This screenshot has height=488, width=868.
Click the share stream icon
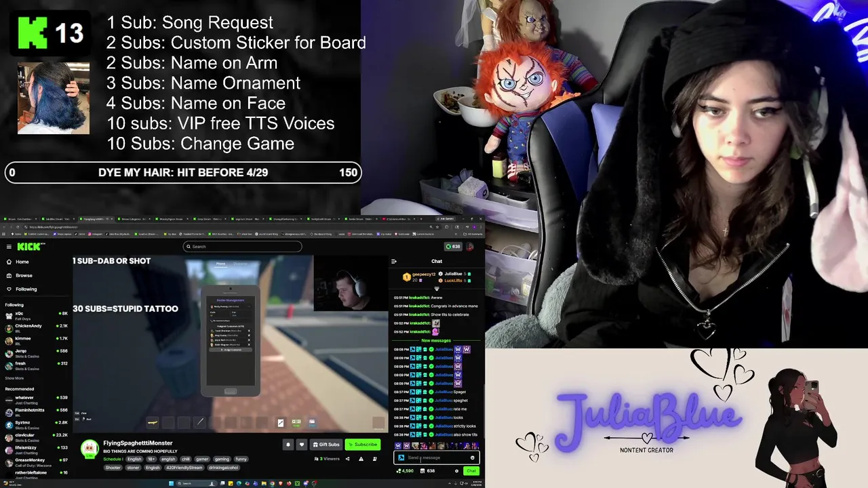(348, 459)
